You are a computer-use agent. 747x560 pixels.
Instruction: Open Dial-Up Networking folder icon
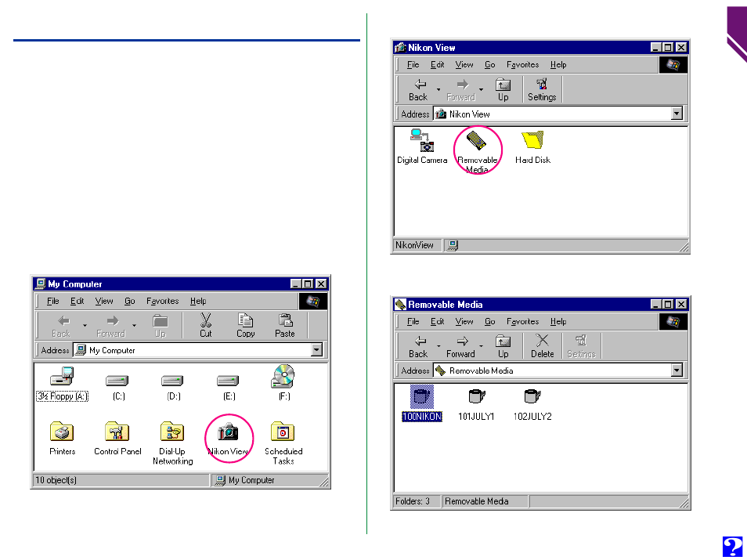(x=172, y=432)
